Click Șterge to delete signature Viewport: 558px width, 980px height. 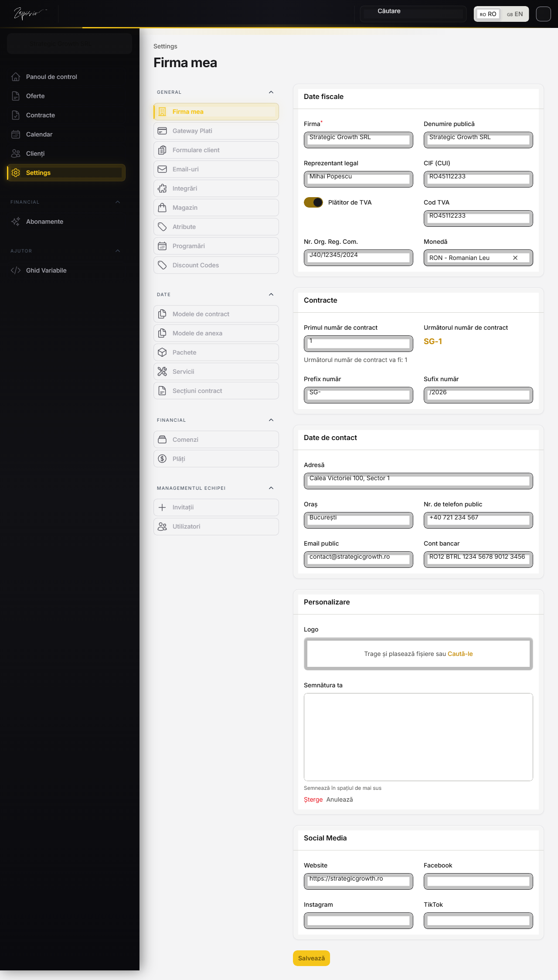click(x=313, y=799)
